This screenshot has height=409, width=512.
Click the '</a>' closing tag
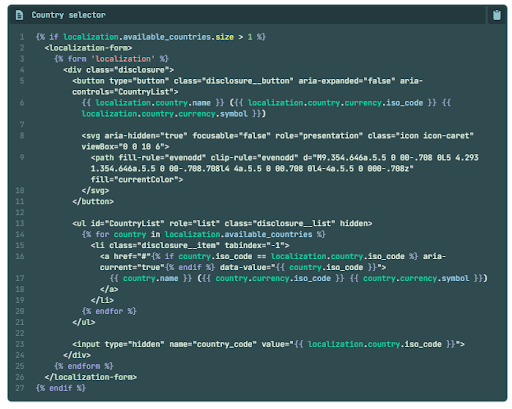109,289
